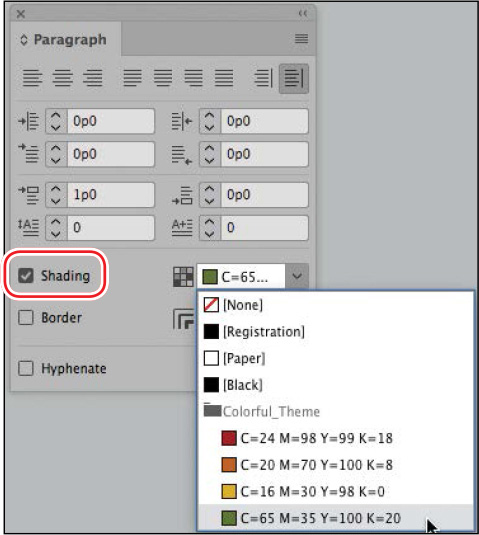Expand the Paragraph panel cycle arrows
The width and height of the screenshot is (479, 535).
[x=24, y=40]
